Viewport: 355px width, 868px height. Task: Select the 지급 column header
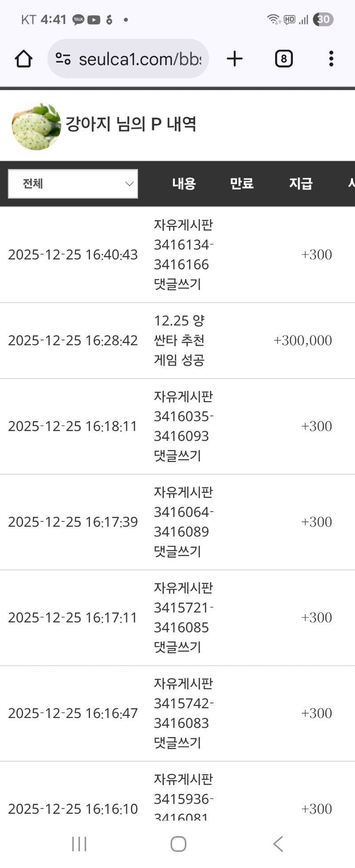[301, 184]
